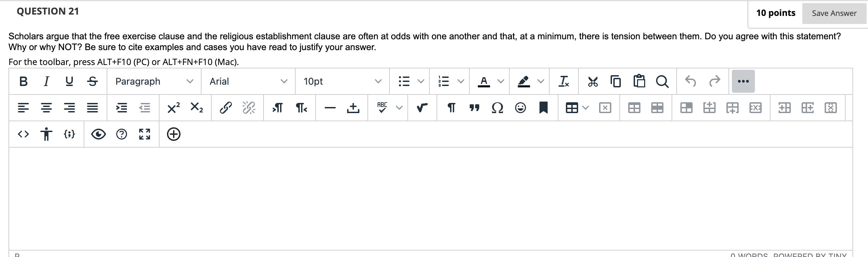Set left-to-right text direction
The height and width of the screenshot is (257, 868).
pyautogui.click(x=278, y=108)
